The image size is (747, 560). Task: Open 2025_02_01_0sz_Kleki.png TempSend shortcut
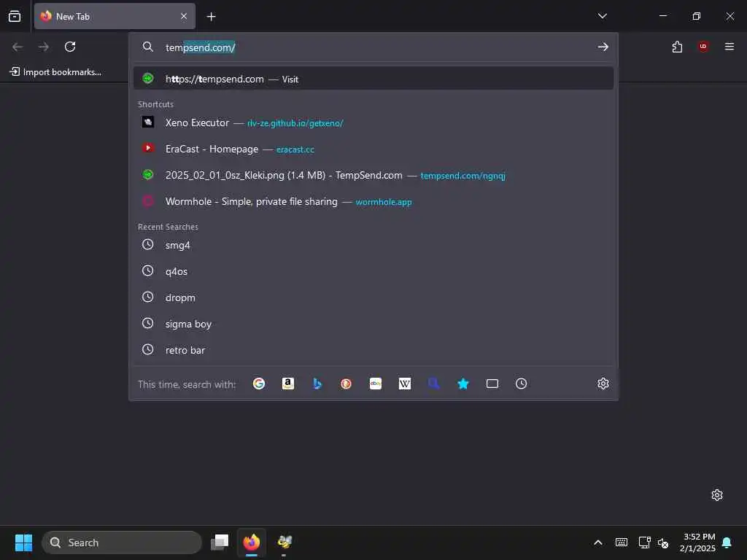pyautogui.click(x=373, y=175)
